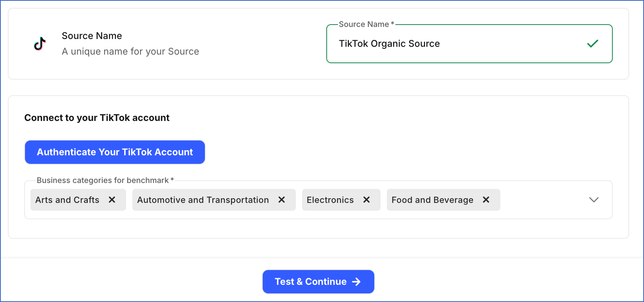644x302 pixels.
Task: Click Authenticate Your TikTok Account button
Action: pos(115,152)
